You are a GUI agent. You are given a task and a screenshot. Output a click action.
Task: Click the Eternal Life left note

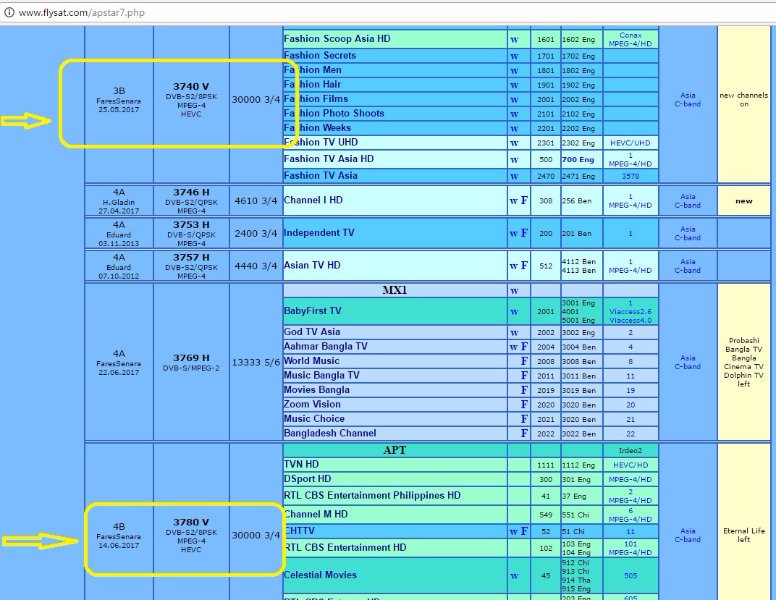click(744, 535)
